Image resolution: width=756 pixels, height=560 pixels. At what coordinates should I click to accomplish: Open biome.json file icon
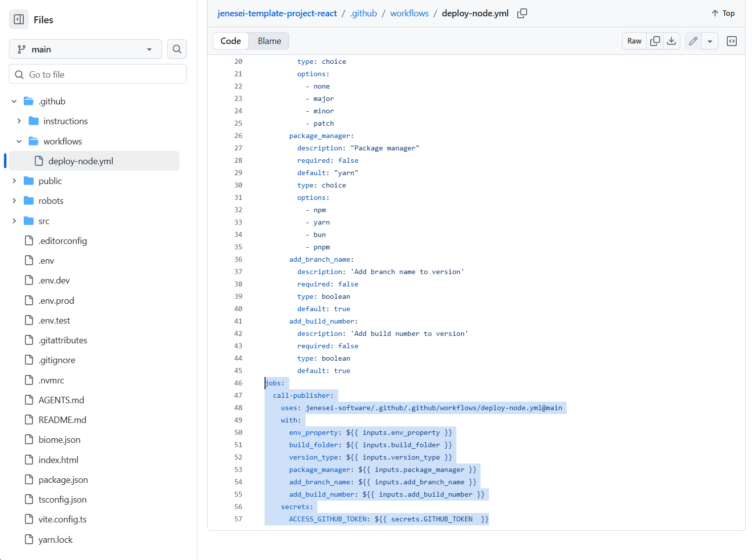(29, 440)
